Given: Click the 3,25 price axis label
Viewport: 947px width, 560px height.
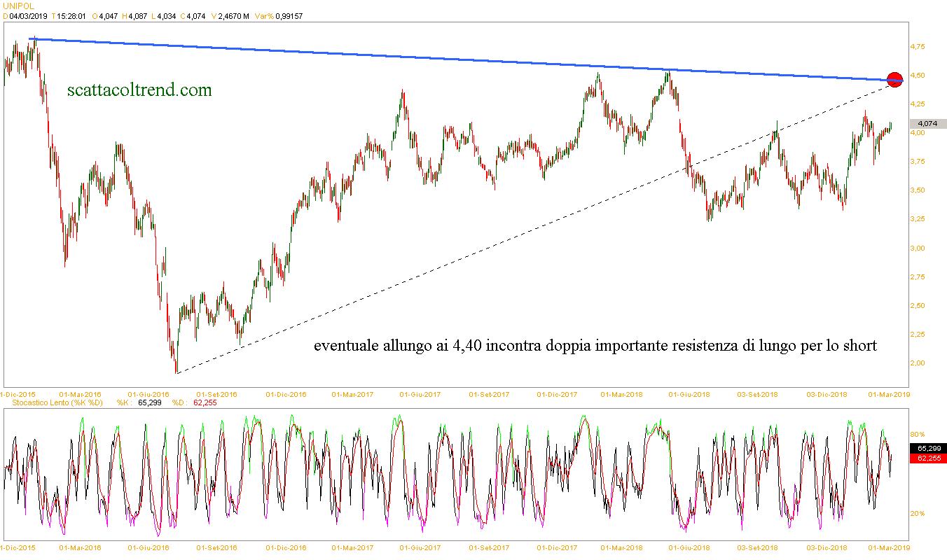Looking at the screenshot, I should coord(918,219).
